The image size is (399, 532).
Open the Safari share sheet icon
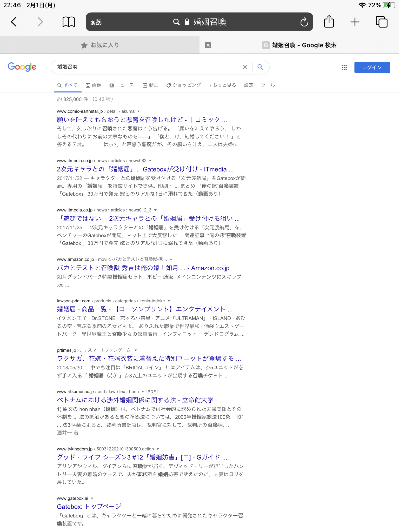329,21
